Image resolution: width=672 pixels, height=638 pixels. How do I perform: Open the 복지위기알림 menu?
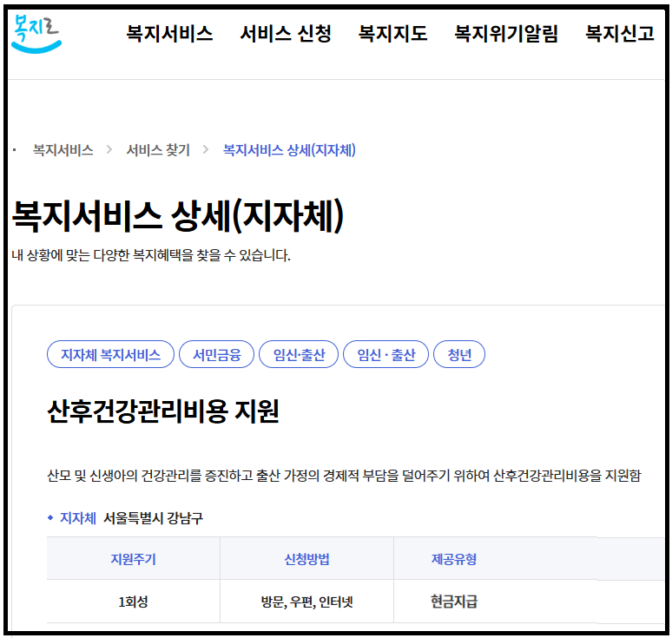[506, 34]
